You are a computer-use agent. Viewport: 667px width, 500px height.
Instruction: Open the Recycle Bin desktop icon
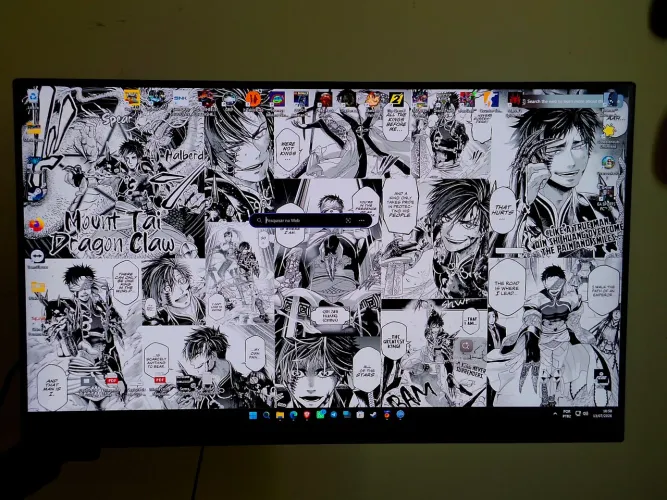point(33,97)
